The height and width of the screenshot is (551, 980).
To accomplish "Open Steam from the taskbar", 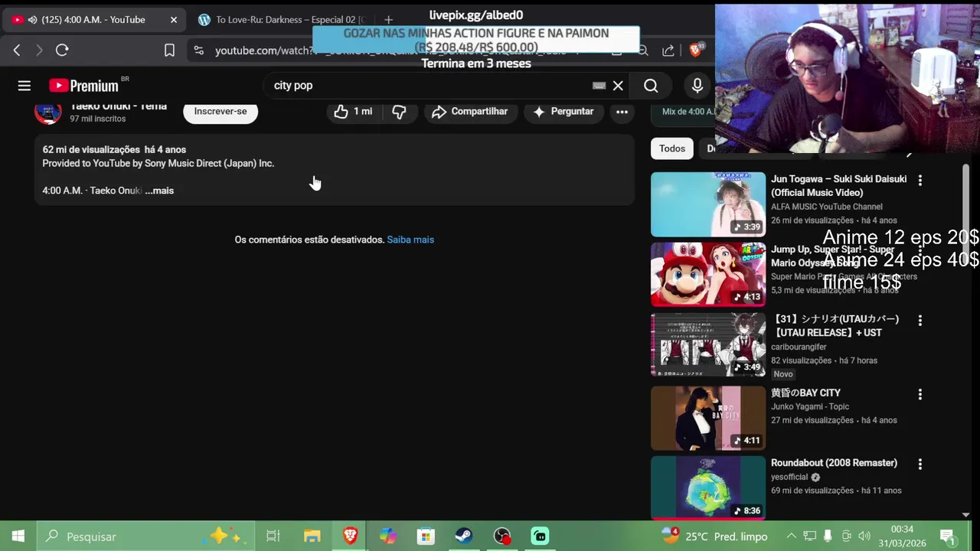I will [464, 536].
